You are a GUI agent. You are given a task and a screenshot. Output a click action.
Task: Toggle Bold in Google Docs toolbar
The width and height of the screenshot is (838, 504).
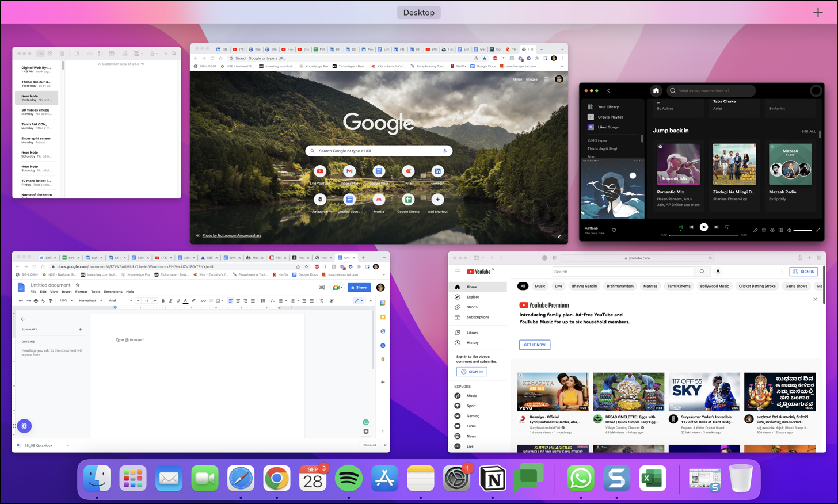pyautogui.click(x=163, y=301)
